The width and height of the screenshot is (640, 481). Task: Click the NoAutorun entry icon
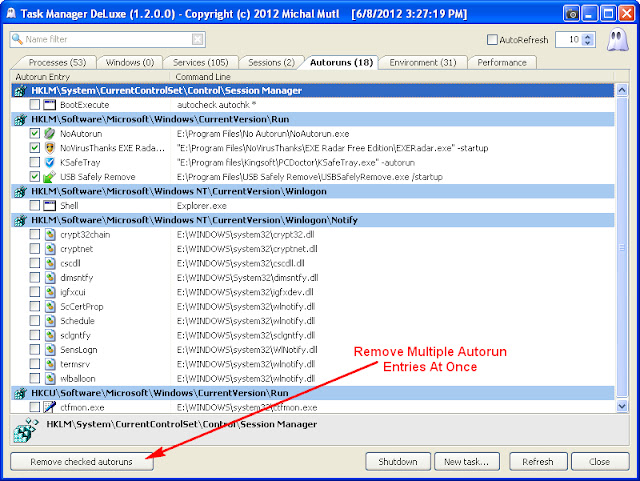tap(49, 134)
